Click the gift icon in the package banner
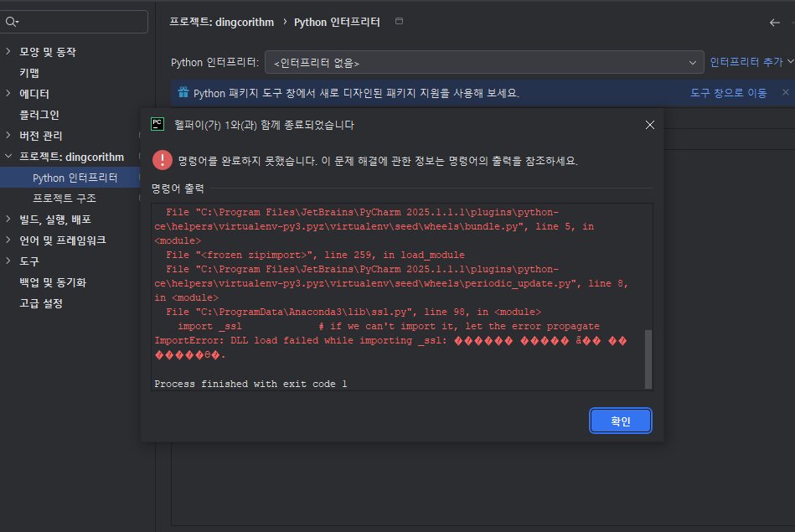This screenshot has width=795, height=532. coord(183,92)
